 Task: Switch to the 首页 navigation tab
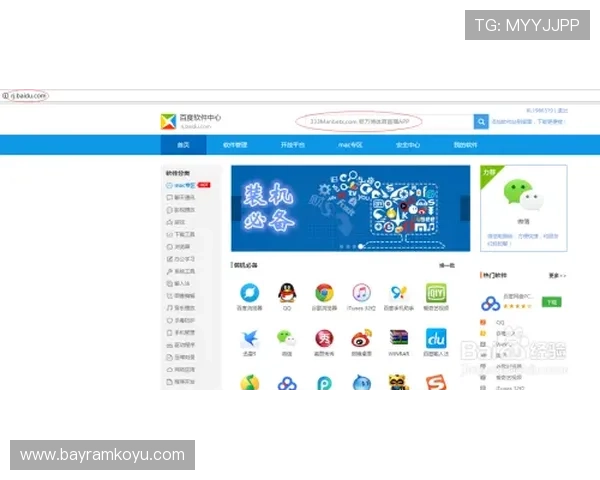click(x=183, y=145)
